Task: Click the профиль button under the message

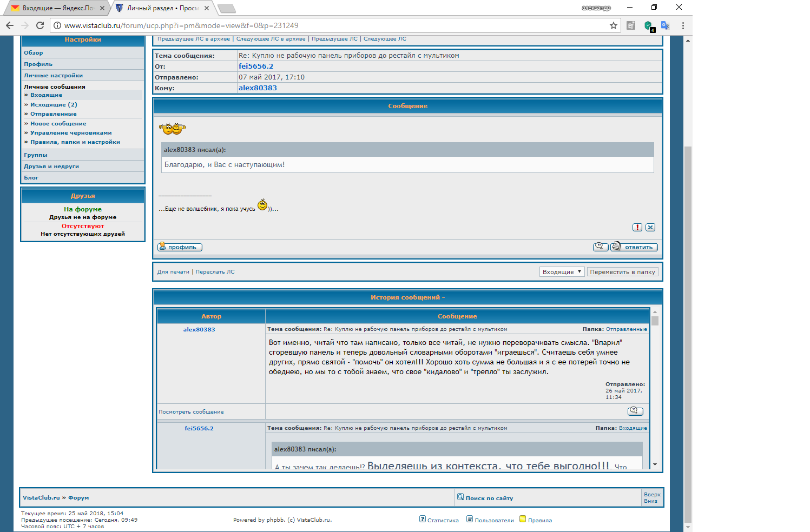Action: (x=180, y=247)
